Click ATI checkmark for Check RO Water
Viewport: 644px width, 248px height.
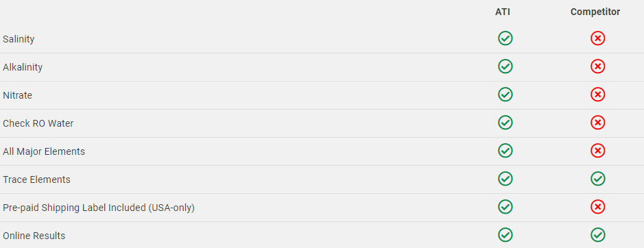[x=505, y=123]
